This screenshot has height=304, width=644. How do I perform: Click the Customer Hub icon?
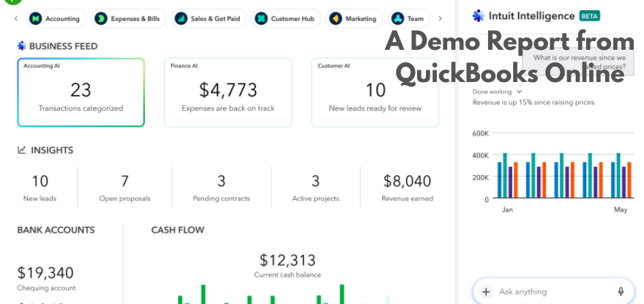(261, 18)
